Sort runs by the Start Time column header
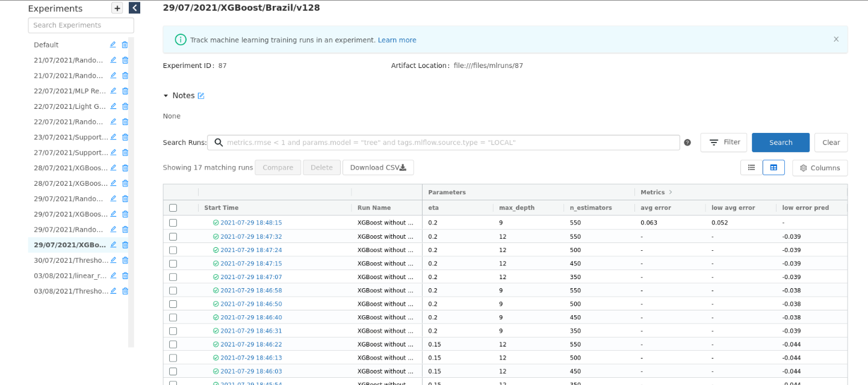The height and width of the screenshot is (385, 868). point(222,208)
